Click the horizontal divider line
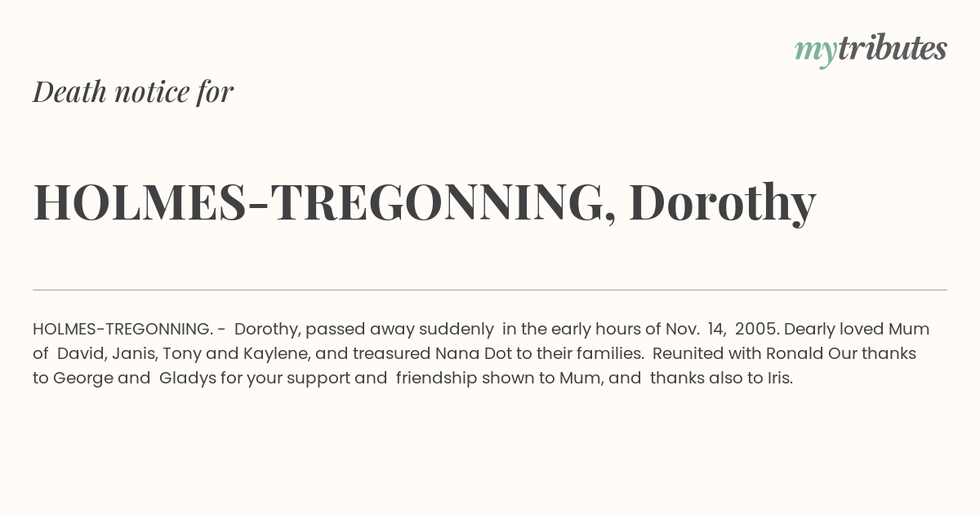 [x=490, y=290]
